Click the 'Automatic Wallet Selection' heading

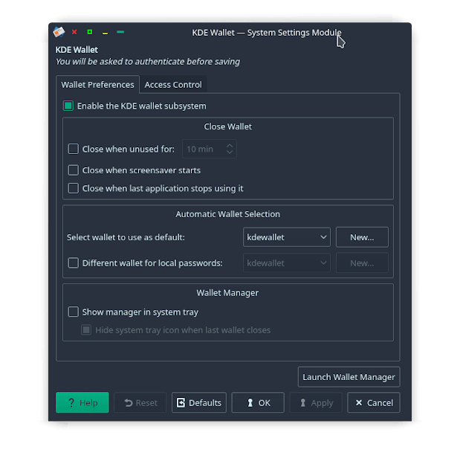tap(227, 214)
